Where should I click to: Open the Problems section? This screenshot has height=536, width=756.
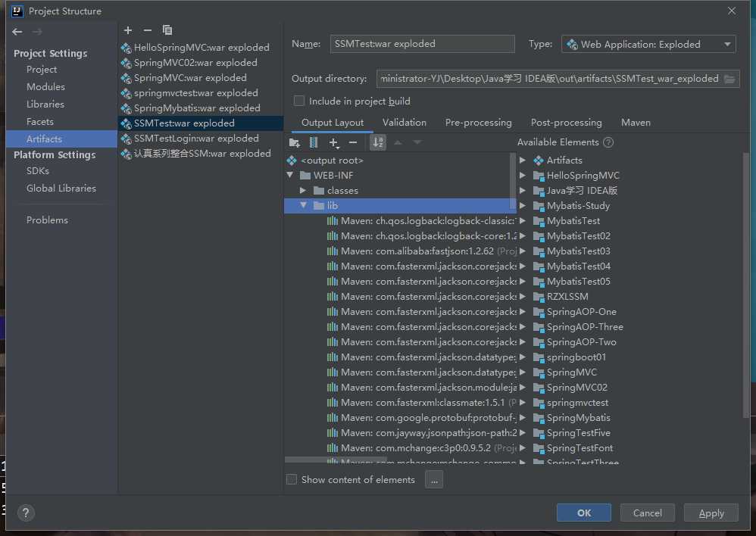coord(47,220)
